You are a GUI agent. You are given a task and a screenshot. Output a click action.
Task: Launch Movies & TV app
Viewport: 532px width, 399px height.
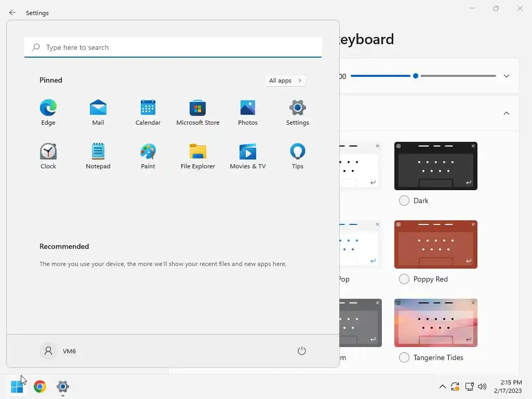tap(248, 156)
